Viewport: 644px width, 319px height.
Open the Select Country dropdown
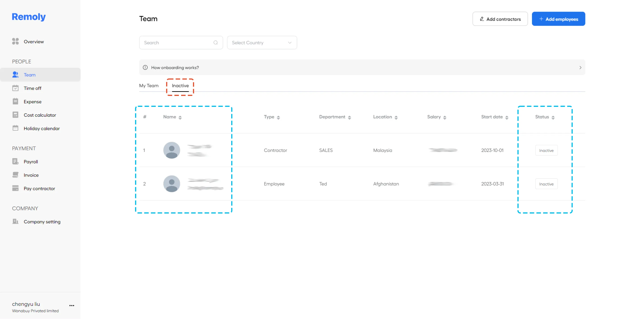point(262,42)
